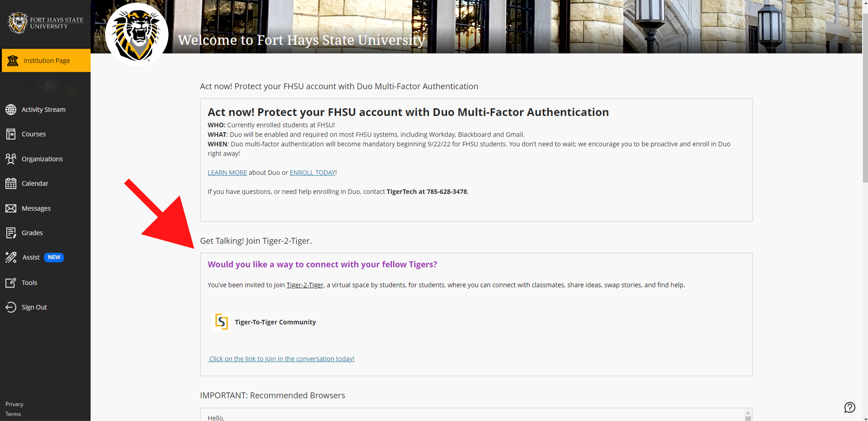
Task: Open the Tools page
Action: [x=29, y=283]
